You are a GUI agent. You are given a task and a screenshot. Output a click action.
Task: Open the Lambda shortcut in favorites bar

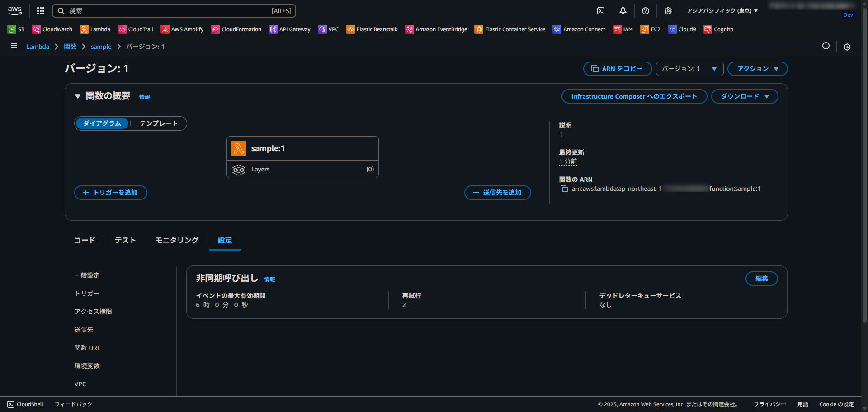click(x=95, y=29)
